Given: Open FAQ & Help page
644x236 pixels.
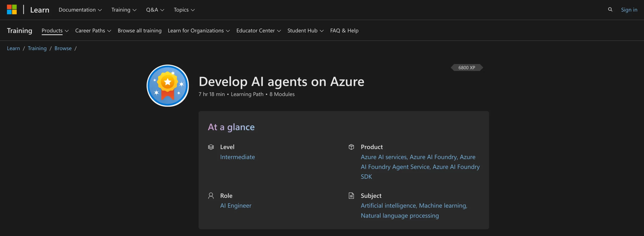Looking at the screenshot, I should pos(344,31).
